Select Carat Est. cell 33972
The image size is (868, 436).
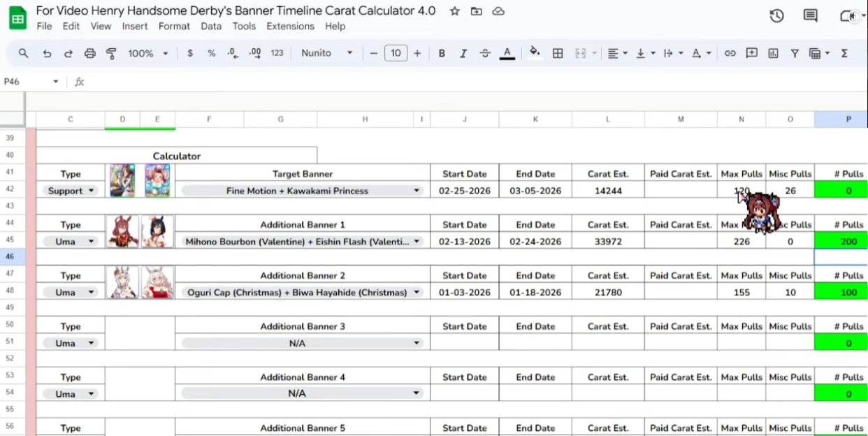pos(607,242)
